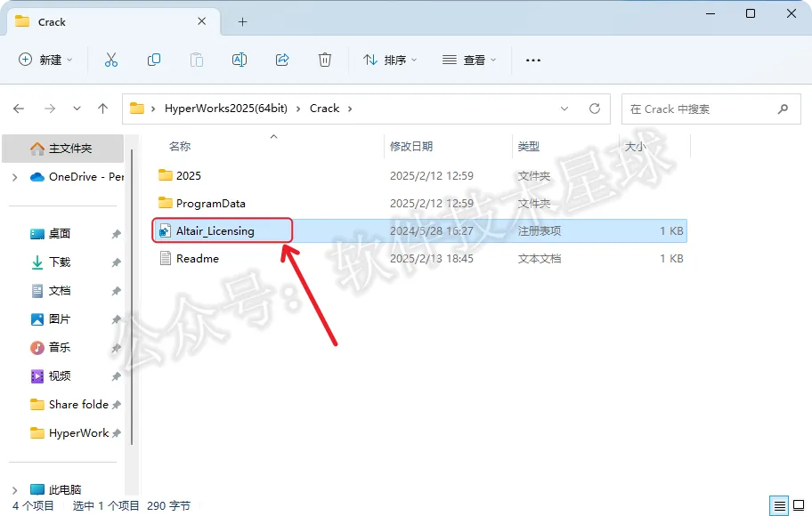Go up one folder level

pos(103,109)
